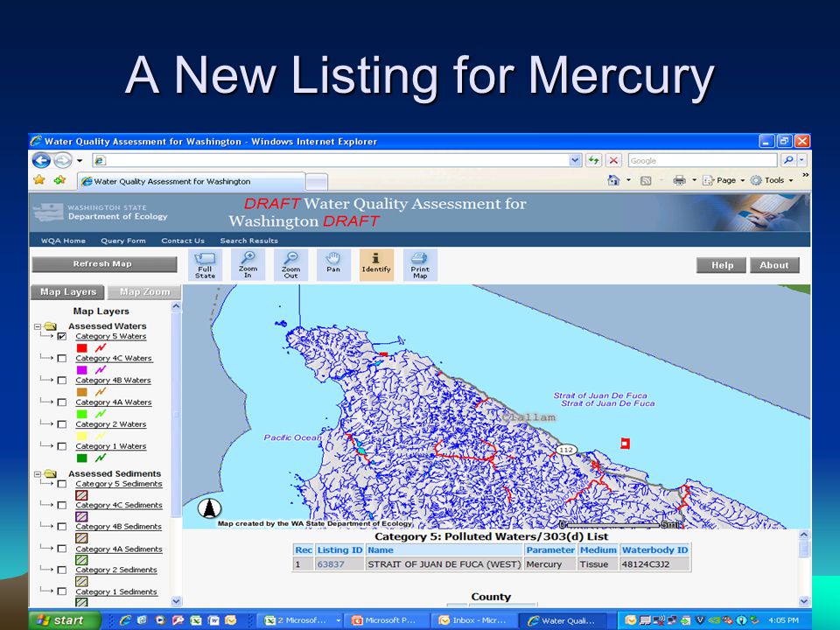Open search provider dropdown arrow
This screenshot has height=630, width=840.
[x=802, y=160]
